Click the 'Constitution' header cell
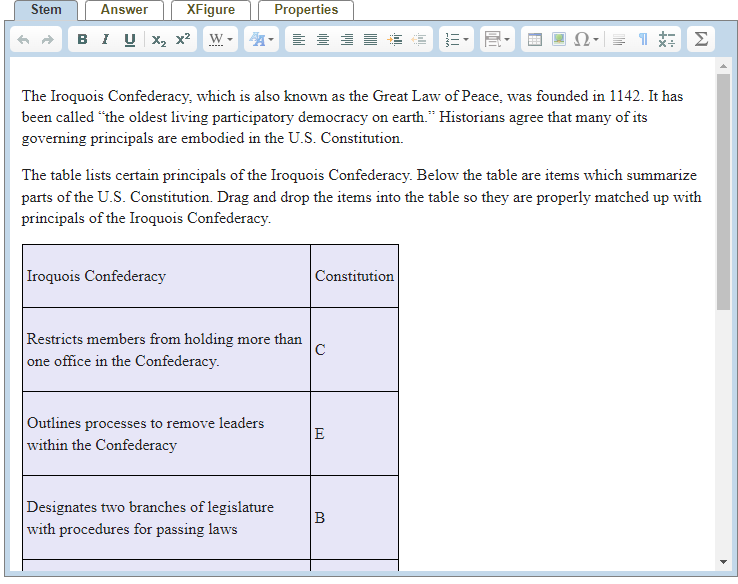 (354, 276)
